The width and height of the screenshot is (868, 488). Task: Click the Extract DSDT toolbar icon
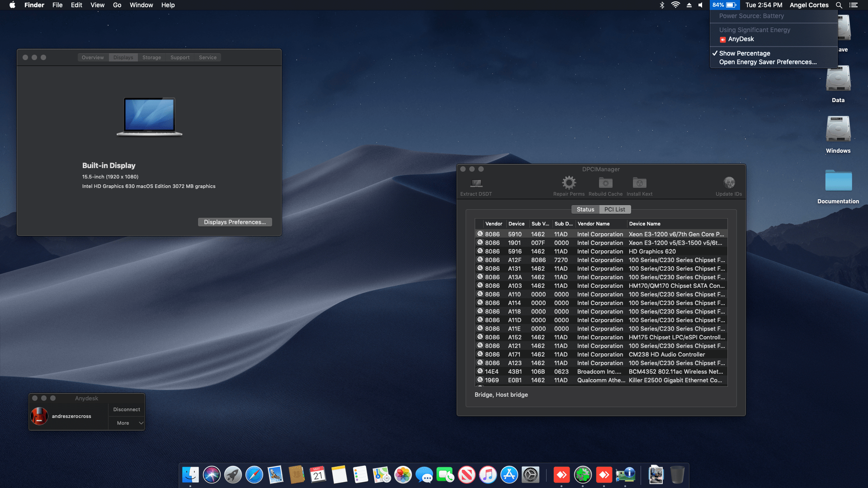pos(476,183)
